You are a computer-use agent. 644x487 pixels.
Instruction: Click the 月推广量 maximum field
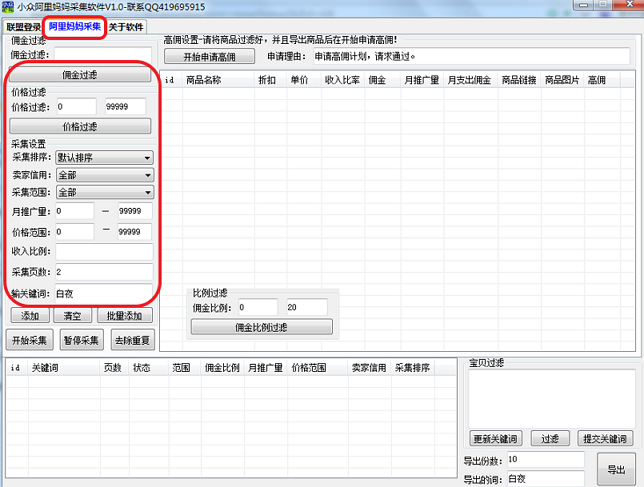click(135, 211)
